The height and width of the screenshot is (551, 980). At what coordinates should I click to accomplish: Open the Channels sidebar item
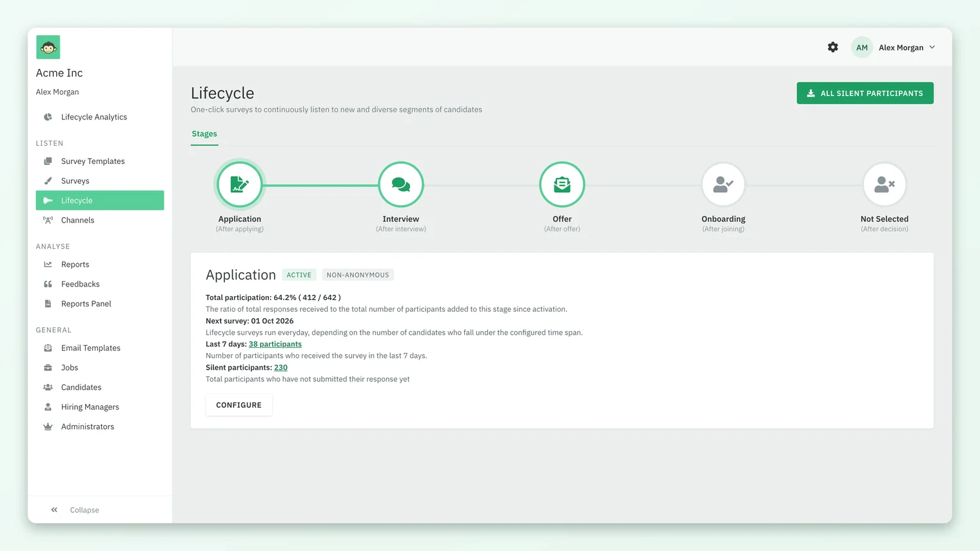pos(100,220)
